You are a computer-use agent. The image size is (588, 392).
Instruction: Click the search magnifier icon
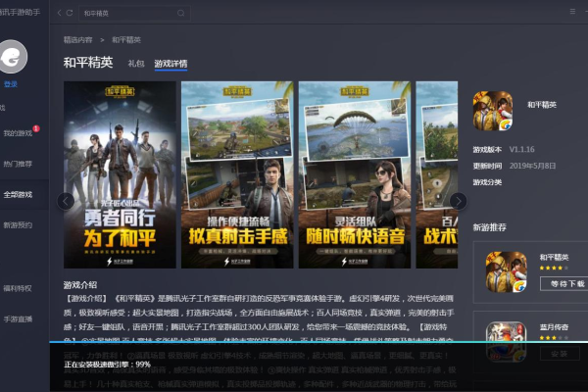[181, 13]
